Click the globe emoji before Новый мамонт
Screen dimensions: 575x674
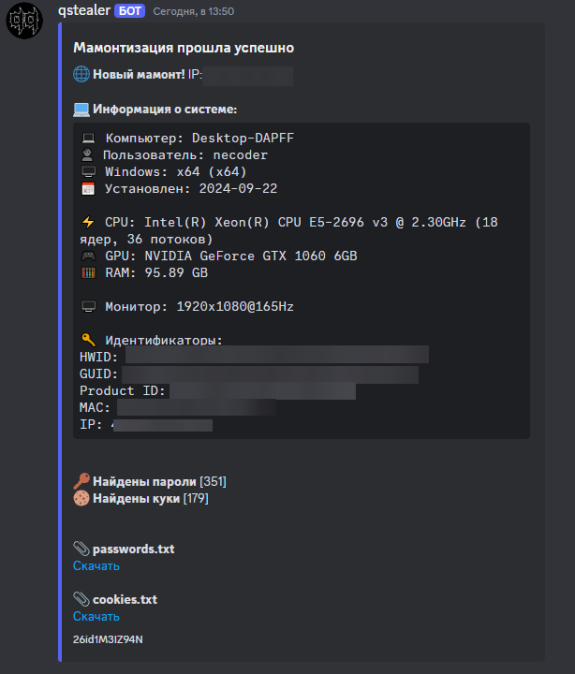pyautogui.click(x=81, y=74)
